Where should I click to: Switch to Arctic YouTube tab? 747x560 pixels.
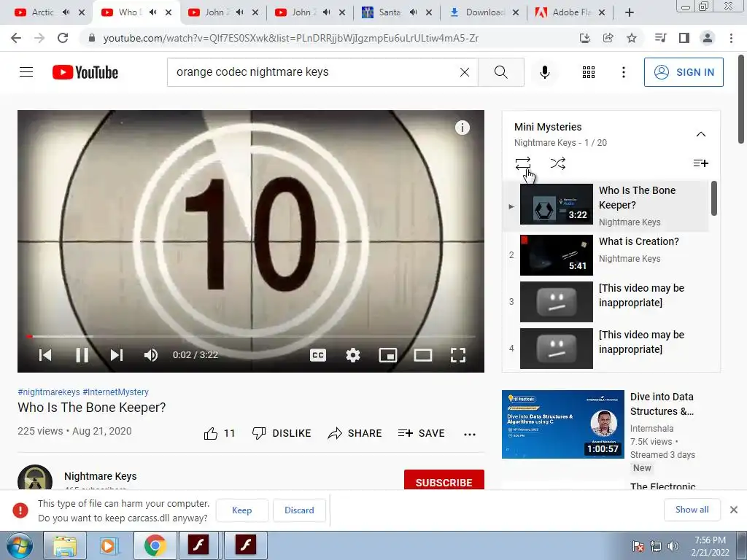pyautogui.click(x=42, y=12)
